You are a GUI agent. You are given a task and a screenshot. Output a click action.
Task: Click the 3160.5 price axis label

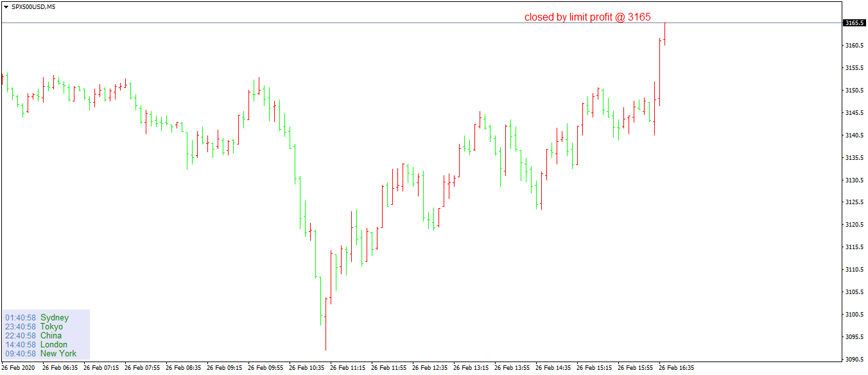853,46
